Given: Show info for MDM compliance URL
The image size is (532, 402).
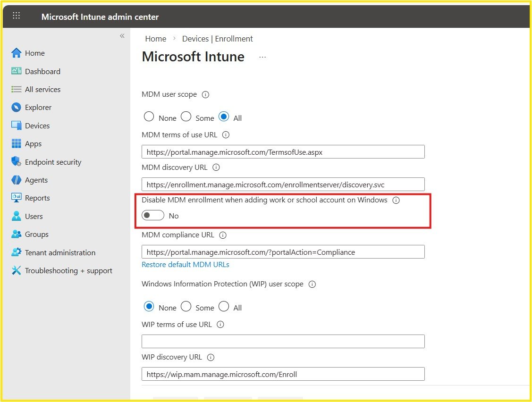Looking at the screenshot, I should [223, 235].
